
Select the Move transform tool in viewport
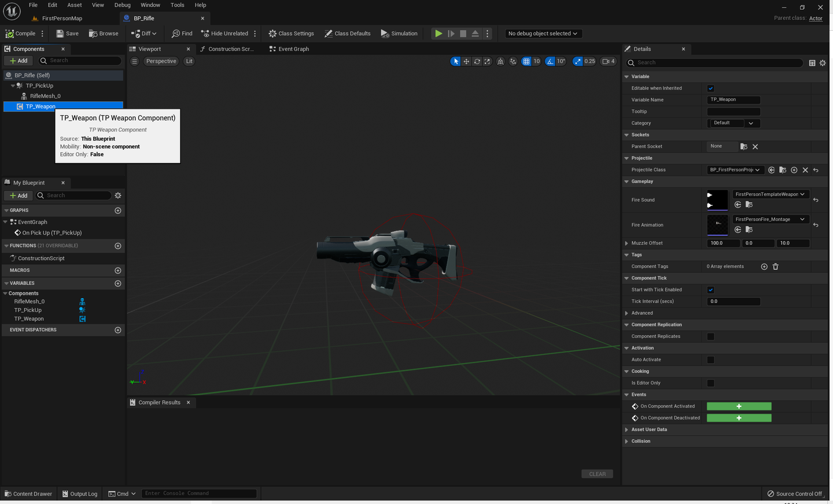coord(466,61)
